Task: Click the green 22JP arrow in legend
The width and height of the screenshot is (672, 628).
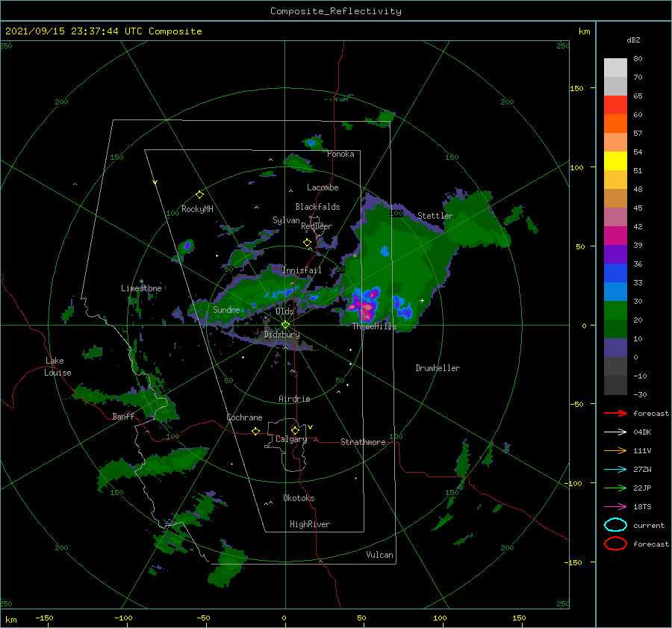Action: click(615, 488)
